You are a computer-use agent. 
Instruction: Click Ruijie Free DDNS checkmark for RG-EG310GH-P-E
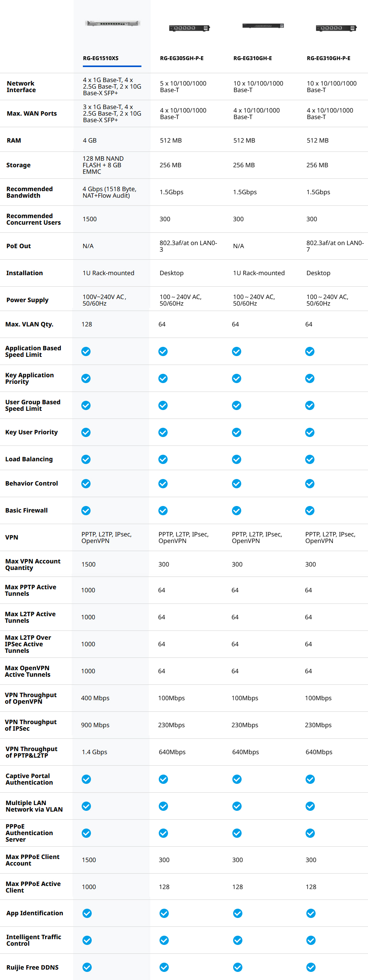tap(311, 967)
